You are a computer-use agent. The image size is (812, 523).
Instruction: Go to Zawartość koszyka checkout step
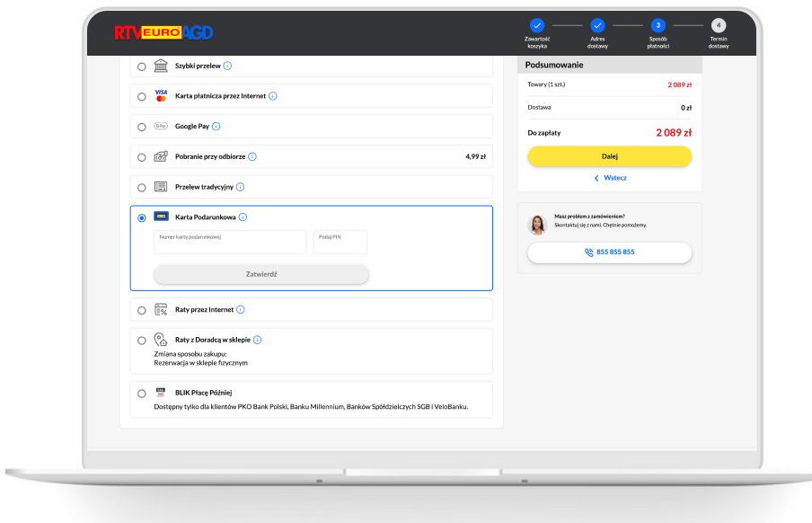537,26
